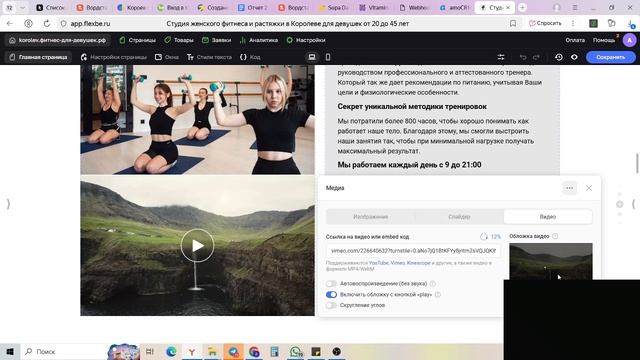640x360 pixels.
Task: Open Yandex Browser from the taskbar
Action: point(191,351)
